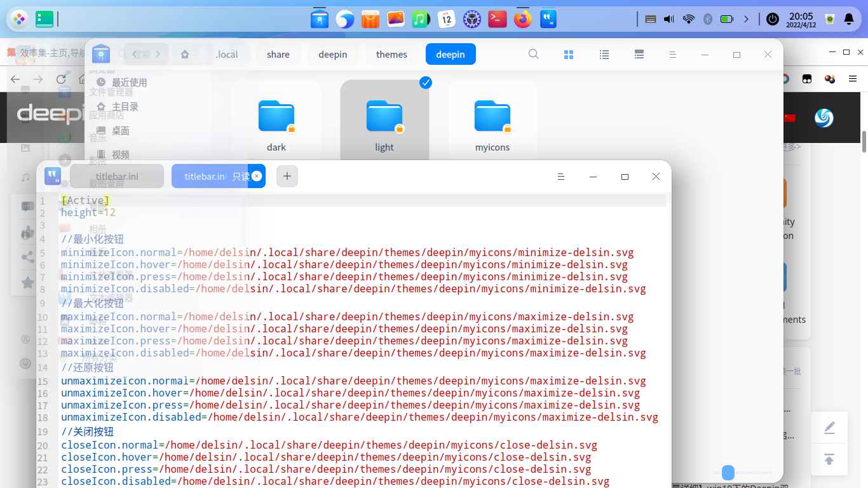Switch file manager to tree view
868x488 pixels.
point(640,55)
